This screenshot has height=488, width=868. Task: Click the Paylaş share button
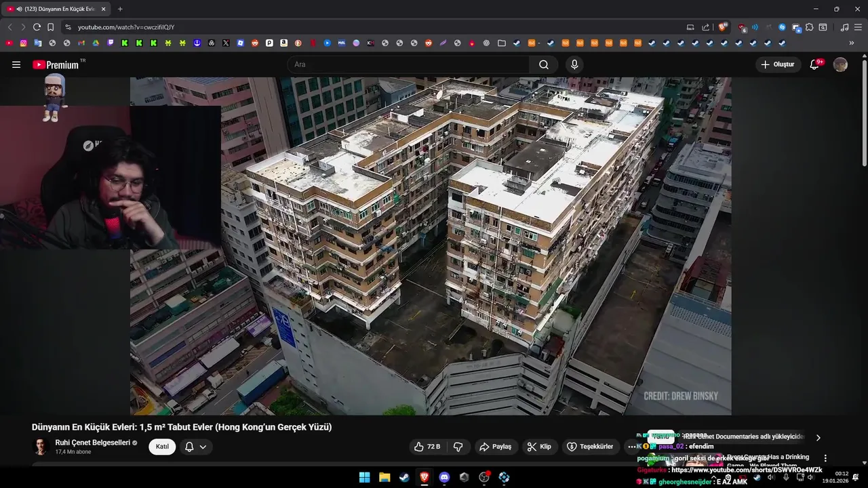click(496, 447)
